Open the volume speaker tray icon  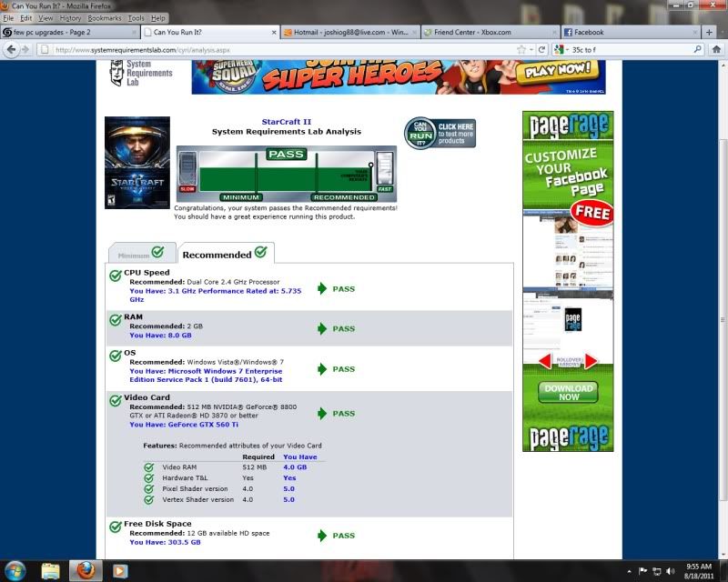(670, 571)
